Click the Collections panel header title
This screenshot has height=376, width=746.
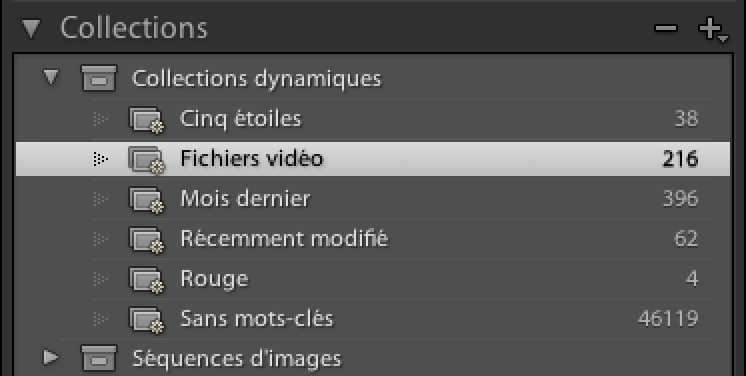tap(134, 28)
